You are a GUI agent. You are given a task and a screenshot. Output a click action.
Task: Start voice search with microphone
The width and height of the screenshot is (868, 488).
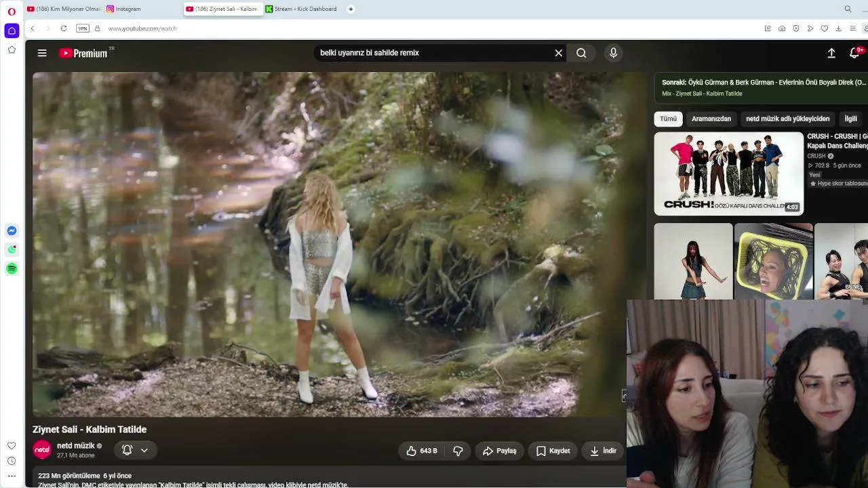click(613, 53)
